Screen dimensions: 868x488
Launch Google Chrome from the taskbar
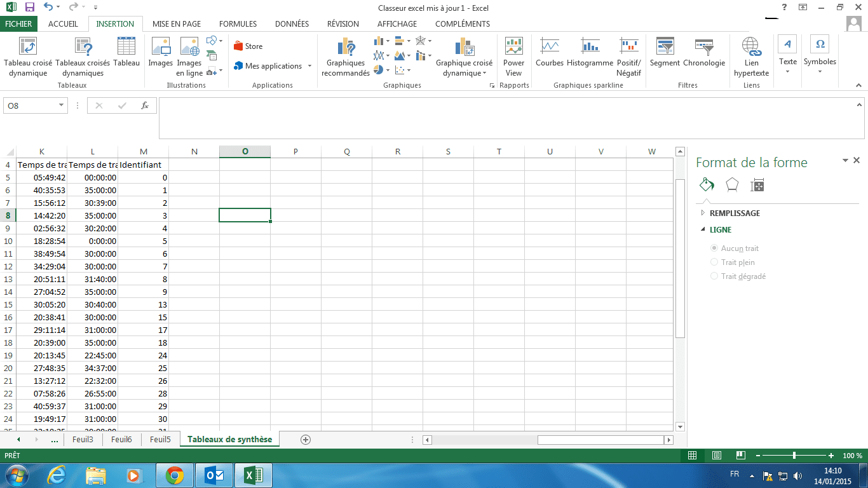(x=175, y=475)
